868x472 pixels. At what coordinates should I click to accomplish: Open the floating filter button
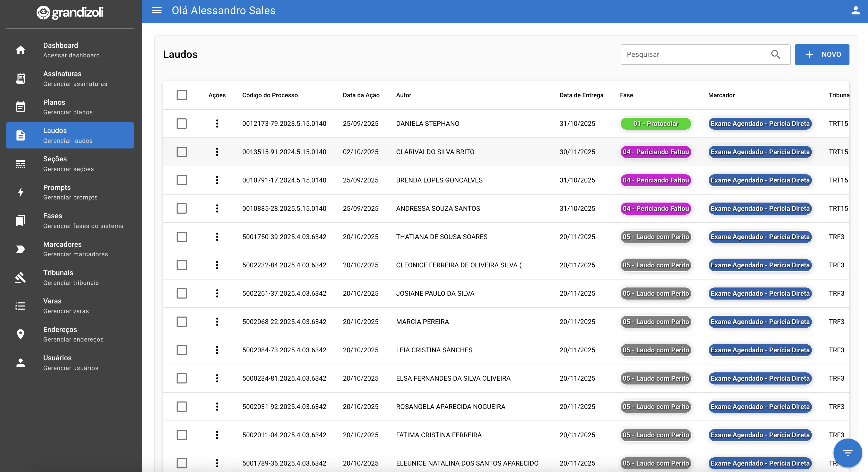click(847, 452)
